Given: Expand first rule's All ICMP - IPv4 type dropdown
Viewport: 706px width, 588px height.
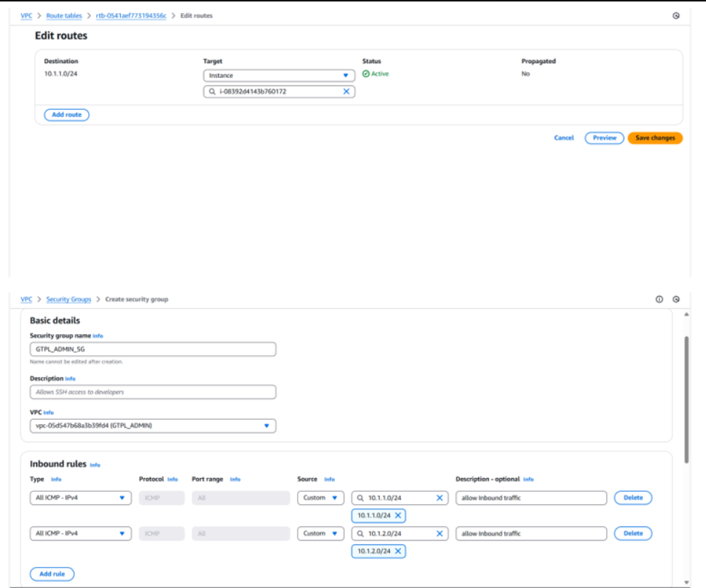Looking at the screenshot, I should [x=81, y=498].
